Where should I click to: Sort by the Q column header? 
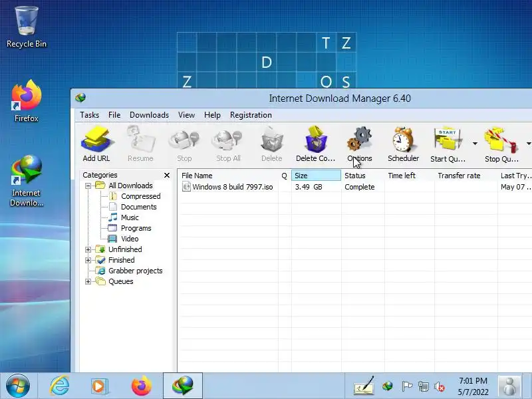point(285,176)
